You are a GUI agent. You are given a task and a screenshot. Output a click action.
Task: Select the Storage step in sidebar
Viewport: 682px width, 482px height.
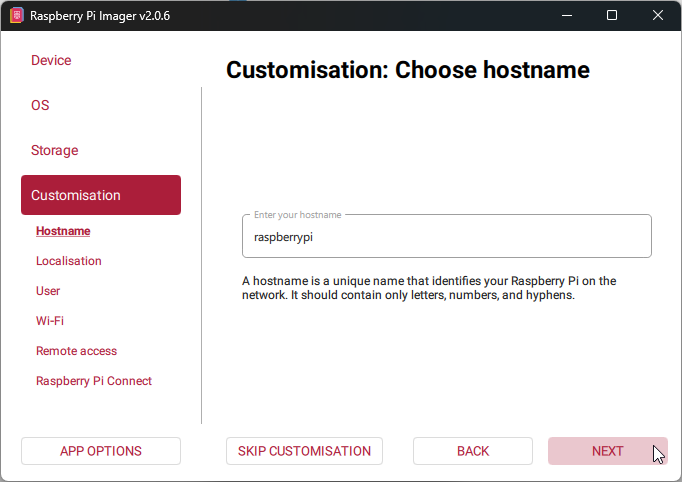tap(54, 150)
